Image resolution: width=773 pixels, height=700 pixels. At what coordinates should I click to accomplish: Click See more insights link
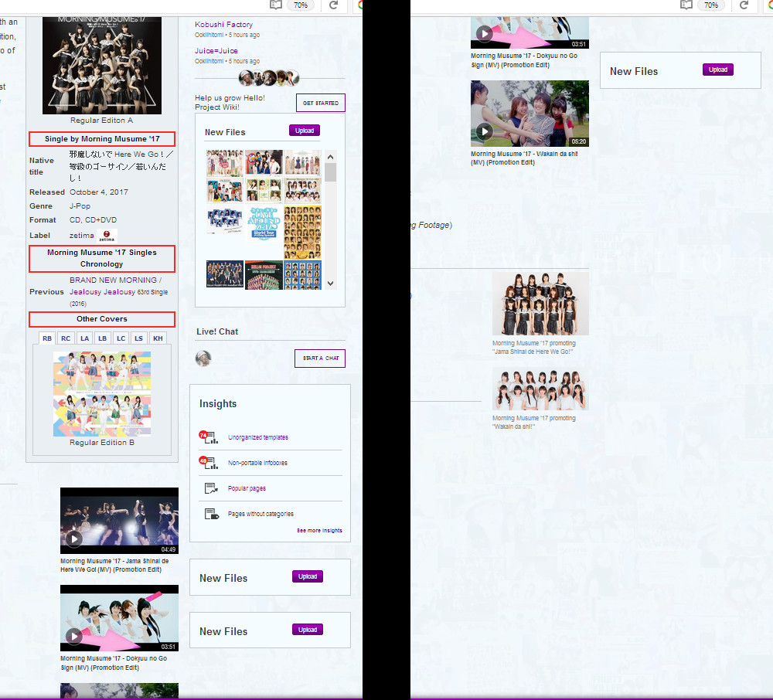(319, 531)
